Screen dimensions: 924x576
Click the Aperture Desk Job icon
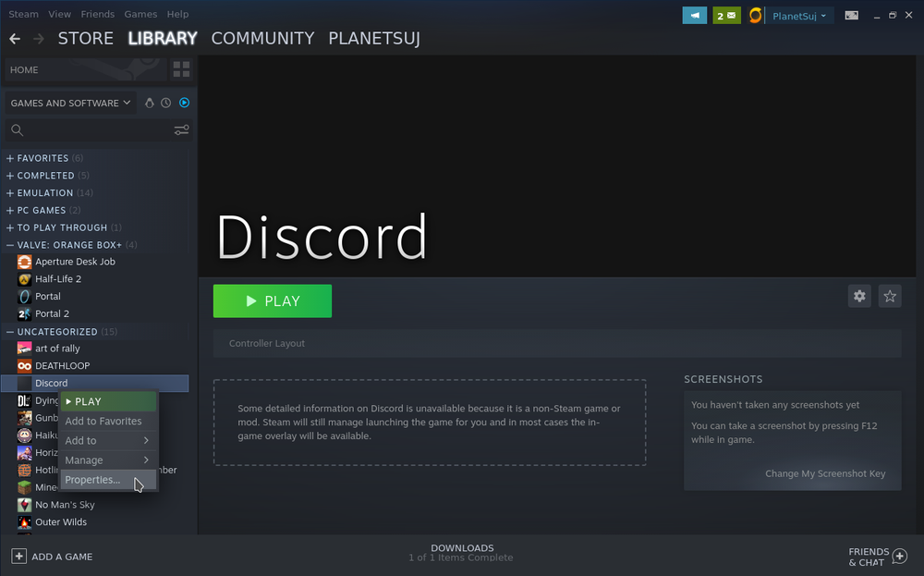24,262
